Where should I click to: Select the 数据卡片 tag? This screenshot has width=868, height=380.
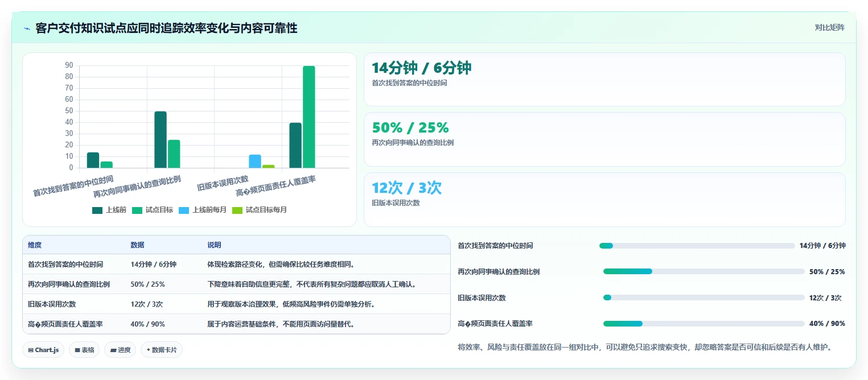pos(162,350)
